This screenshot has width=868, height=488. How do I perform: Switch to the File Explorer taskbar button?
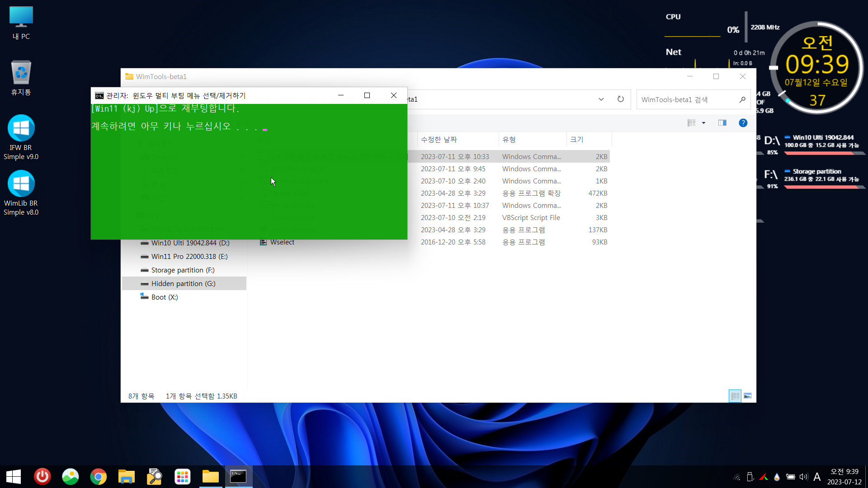click(x=211, y=477)
